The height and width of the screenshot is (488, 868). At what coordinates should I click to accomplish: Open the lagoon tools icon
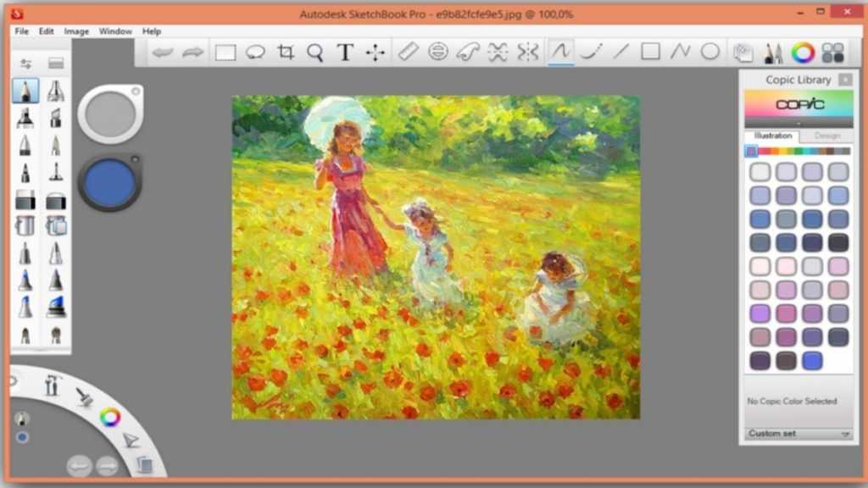point(52,385)
